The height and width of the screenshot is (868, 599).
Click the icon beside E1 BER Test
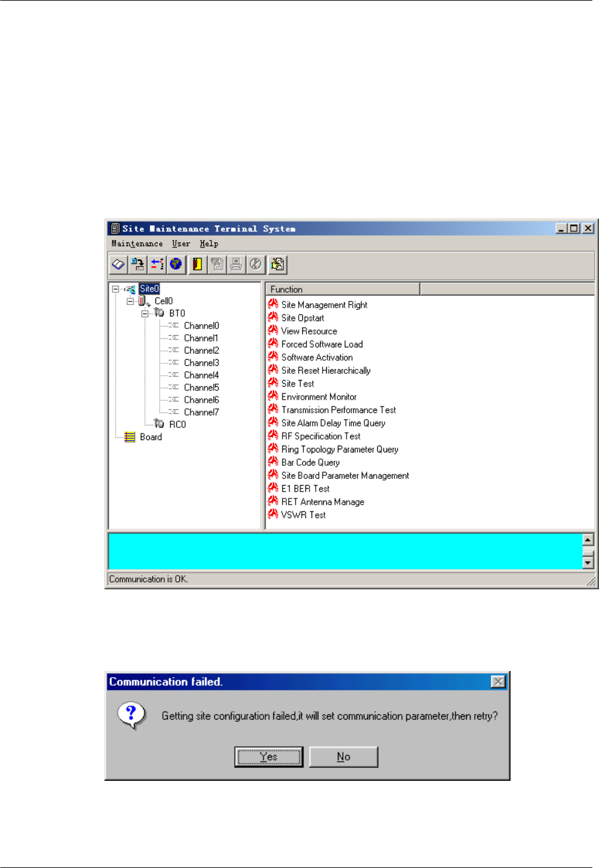pos(273,488)
